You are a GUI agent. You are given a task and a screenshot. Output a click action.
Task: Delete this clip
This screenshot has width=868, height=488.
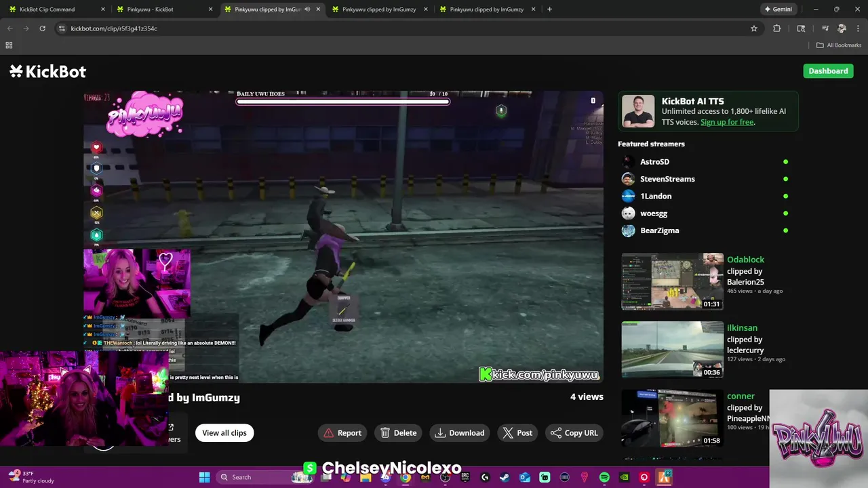pos(398,433)
